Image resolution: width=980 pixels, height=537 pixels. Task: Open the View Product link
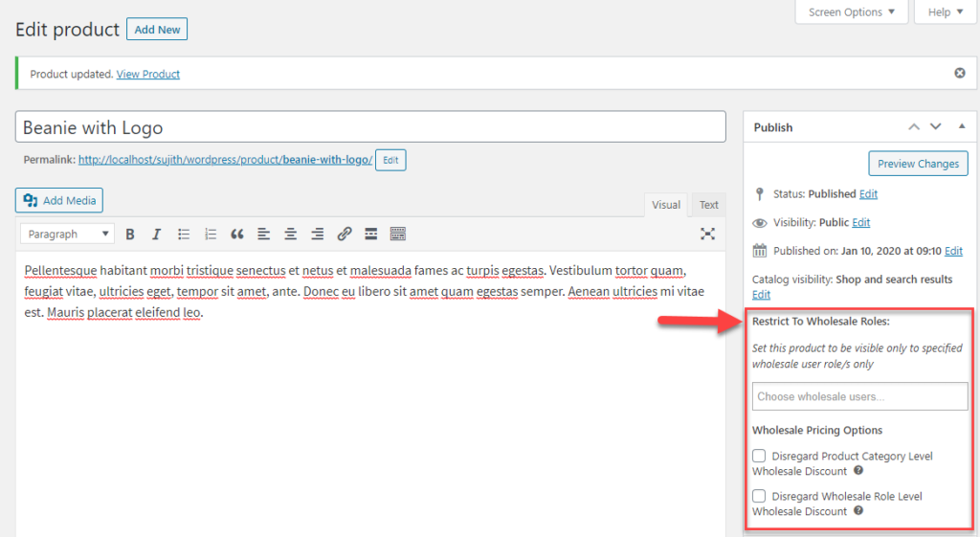tap(148, 74)
